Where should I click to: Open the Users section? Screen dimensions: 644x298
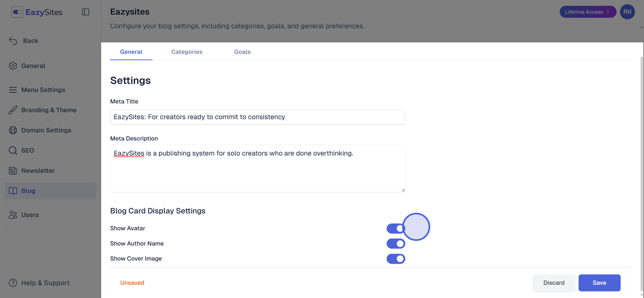[x=50, y=215]
